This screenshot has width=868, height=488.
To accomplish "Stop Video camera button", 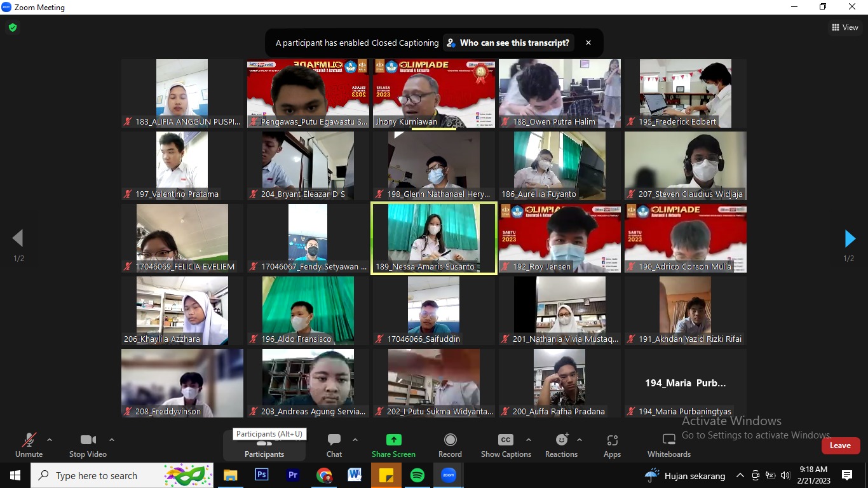I will click(x=88, y=445).
